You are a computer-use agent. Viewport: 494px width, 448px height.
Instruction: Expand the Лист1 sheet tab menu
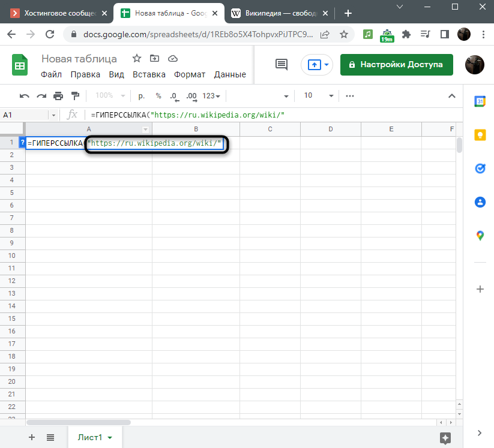pyautogui.click(x=110, y=438)
